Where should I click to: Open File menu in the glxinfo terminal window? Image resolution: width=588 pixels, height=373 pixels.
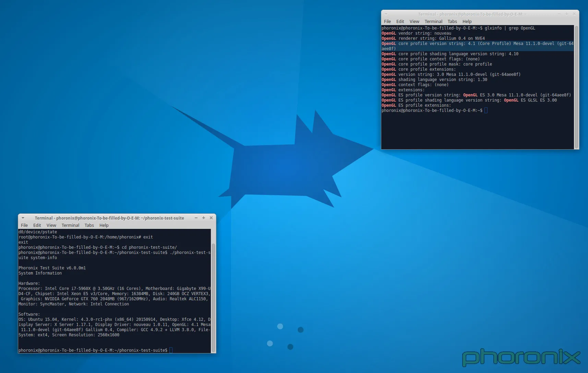[x=387, y=21]
